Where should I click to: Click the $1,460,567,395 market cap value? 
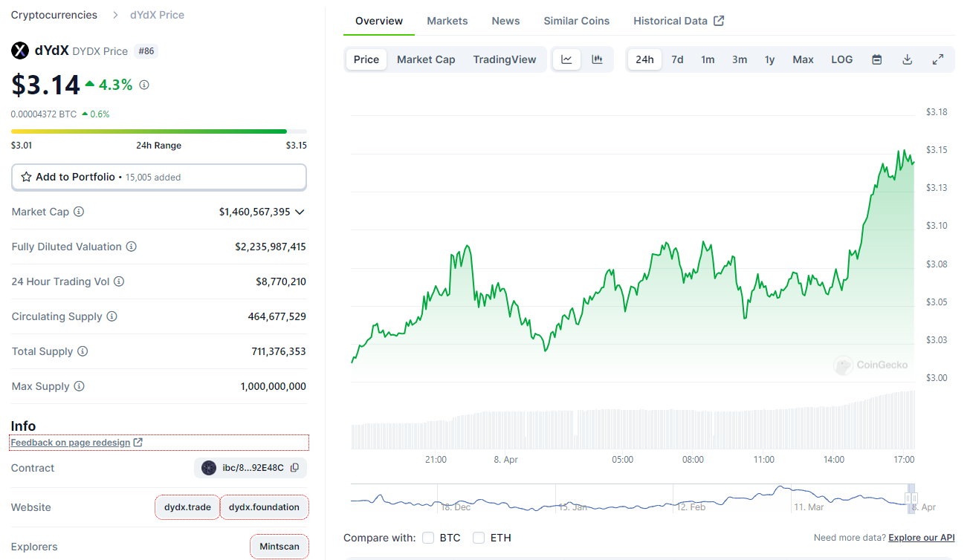(x=254, y=212)
